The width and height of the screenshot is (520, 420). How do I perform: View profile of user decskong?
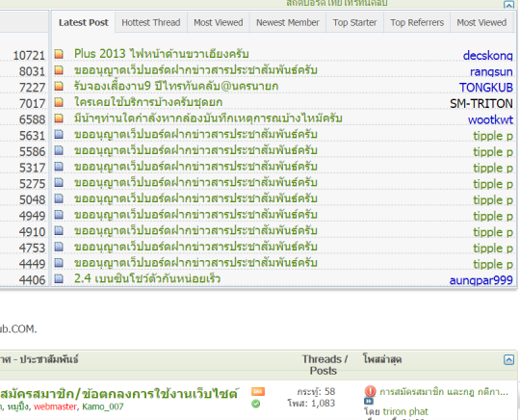(x=488, y=56)
